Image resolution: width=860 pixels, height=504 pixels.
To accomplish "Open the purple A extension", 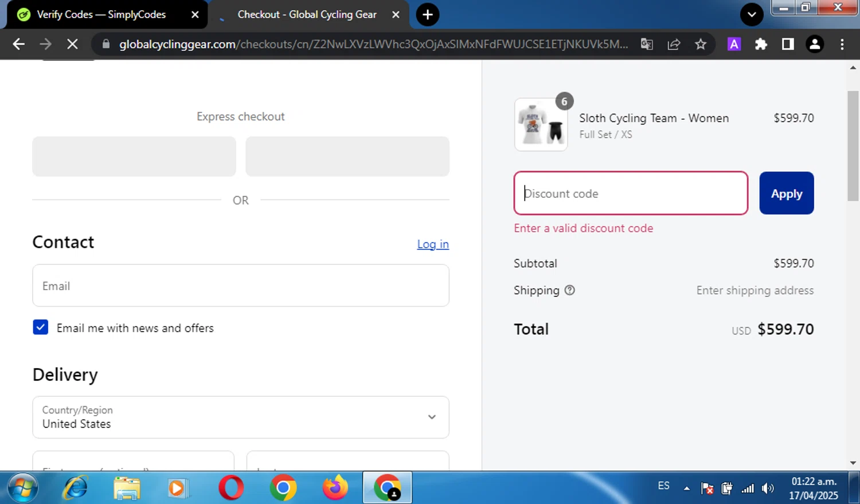I will coord(734,44).
